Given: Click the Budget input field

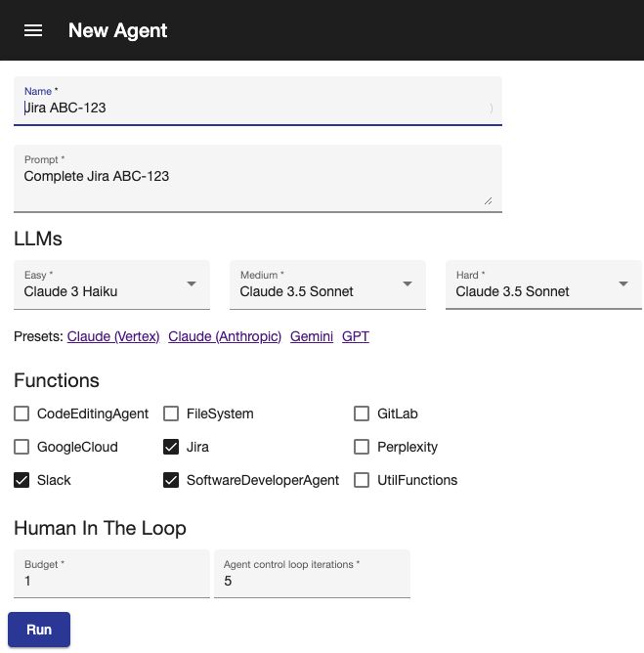Looking at the screenshot, I should click(111, 574).
